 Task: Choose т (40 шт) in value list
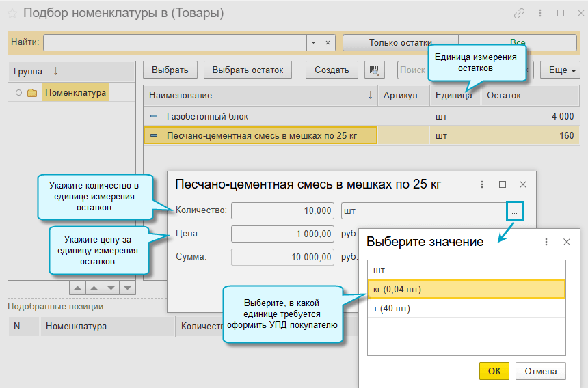tap(466, 308)
